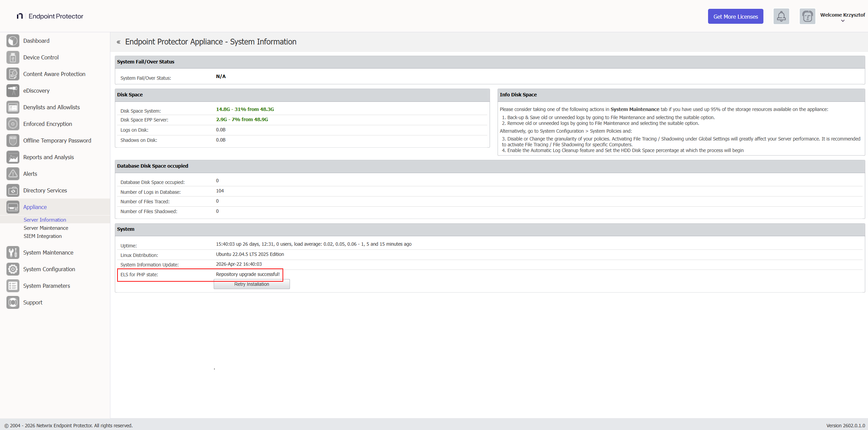Click the Endpoint Protector logo
The height and width of the screenshot is (430, 868).
[x=50, y=16]
